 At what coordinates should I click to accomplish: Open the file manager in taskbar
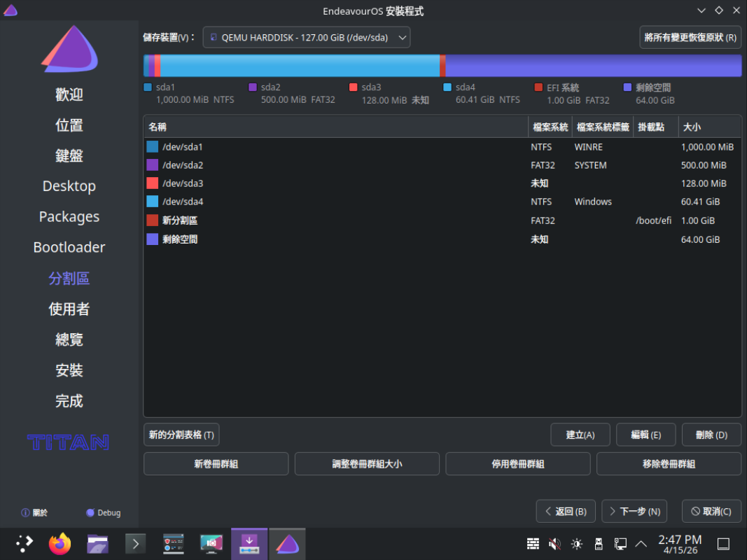pyautogui.click(x=97, y=544)
